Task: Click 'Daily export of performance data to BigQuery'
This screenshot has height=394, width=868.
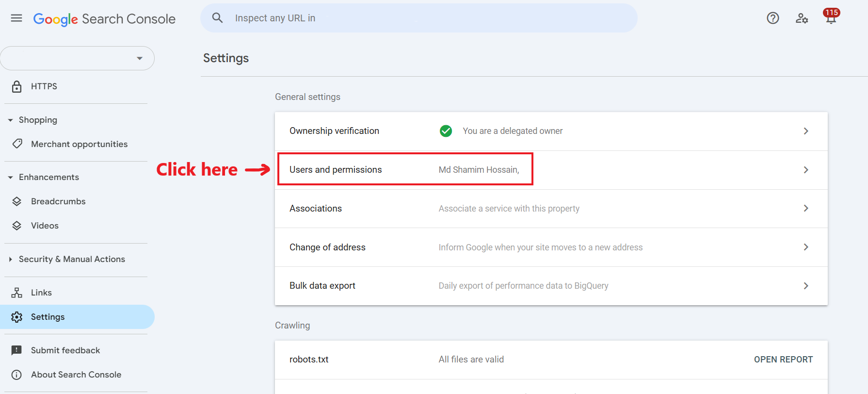Action: (x=524, y=286)
